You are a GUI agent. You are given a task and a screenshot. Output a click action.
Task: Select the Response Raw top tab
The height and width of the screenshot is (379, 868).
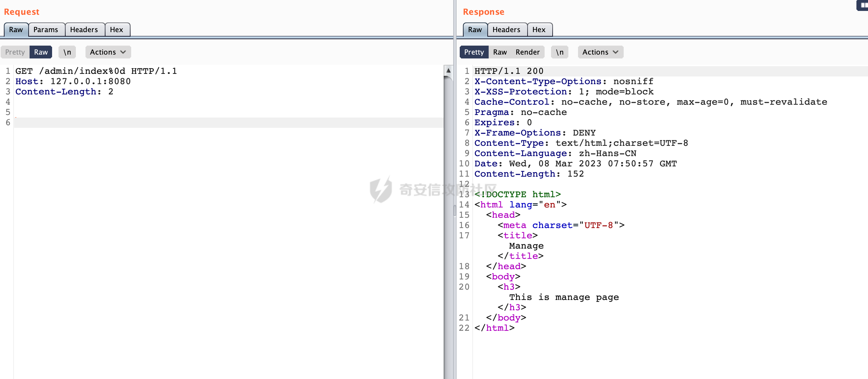[475, 30]
